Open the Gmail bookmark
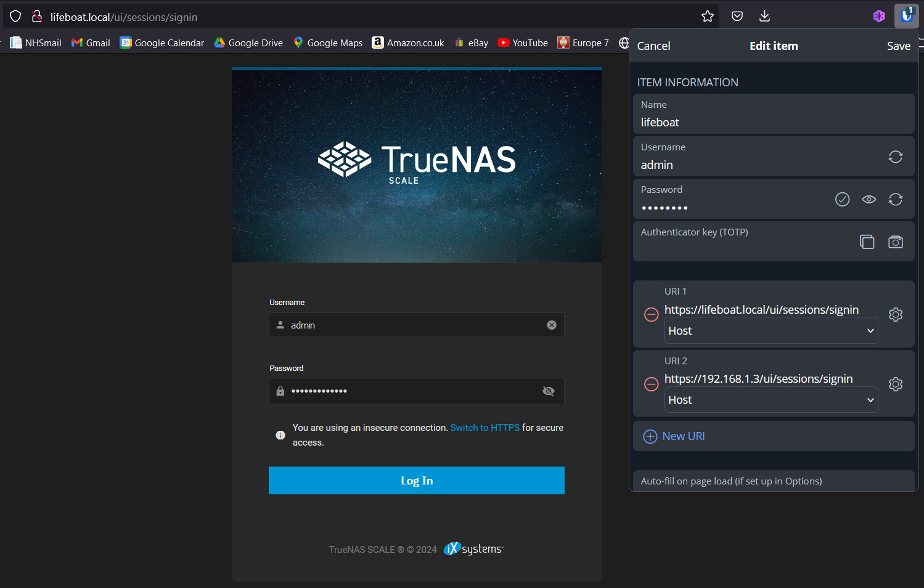Image resolution: width=924 pixels, height=588 pixels. coord(91,43)
